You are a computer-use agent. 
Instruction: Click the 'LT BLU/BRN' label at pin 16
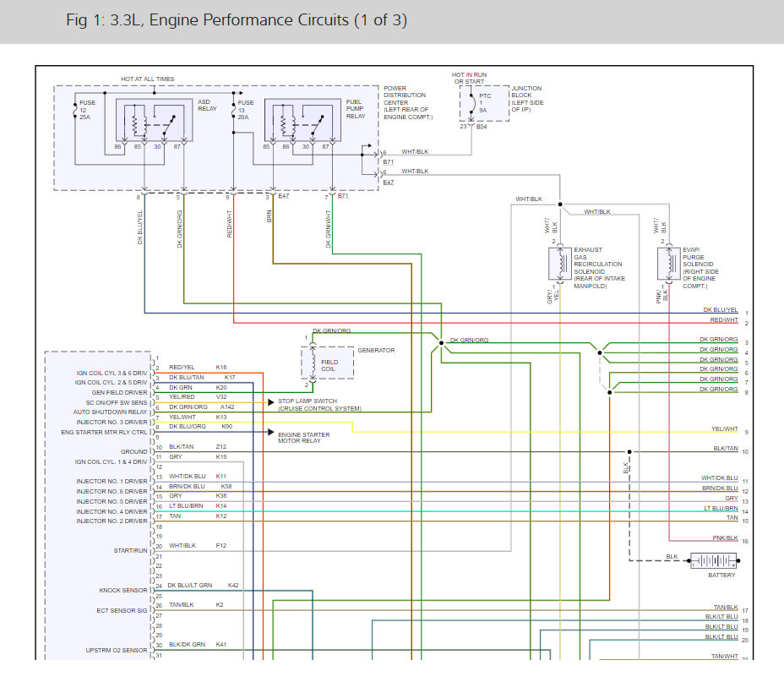[186, 506]
